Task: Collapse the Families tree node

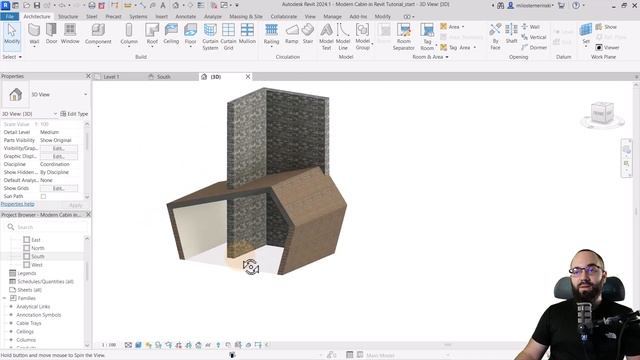Action: coord(4,298)
